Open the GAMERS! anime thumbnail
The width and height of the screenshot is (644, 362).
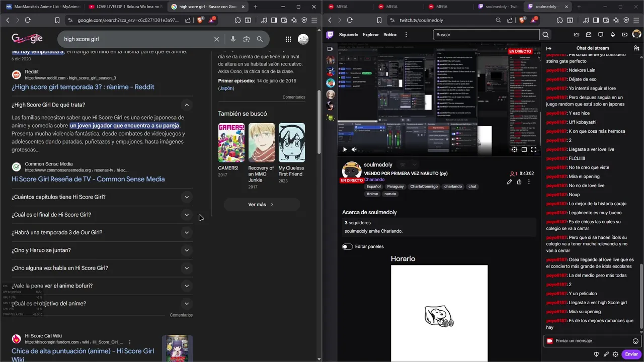click(231, 143)
